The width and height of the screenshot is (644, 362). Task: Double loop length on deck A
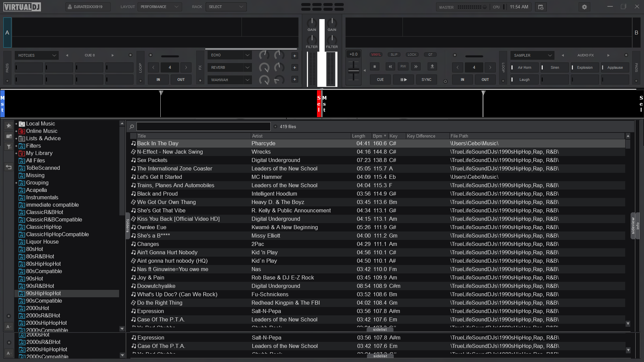(186, 67)
